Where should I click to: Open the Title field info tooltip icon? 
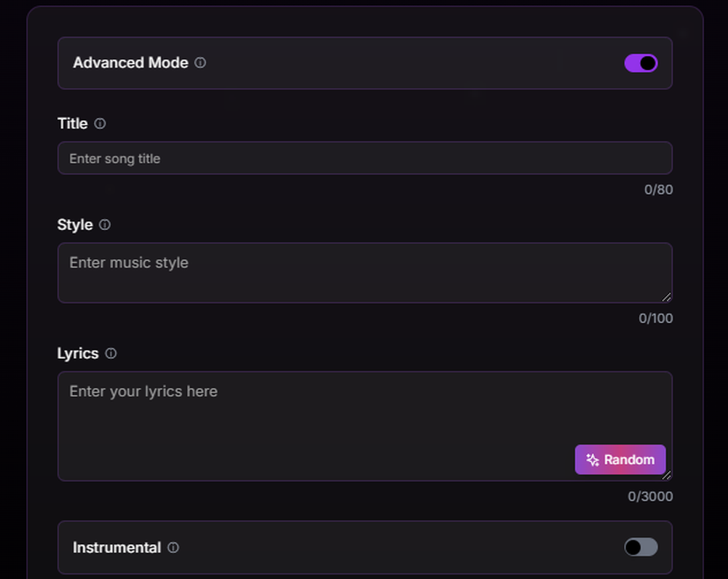[100, 124]
